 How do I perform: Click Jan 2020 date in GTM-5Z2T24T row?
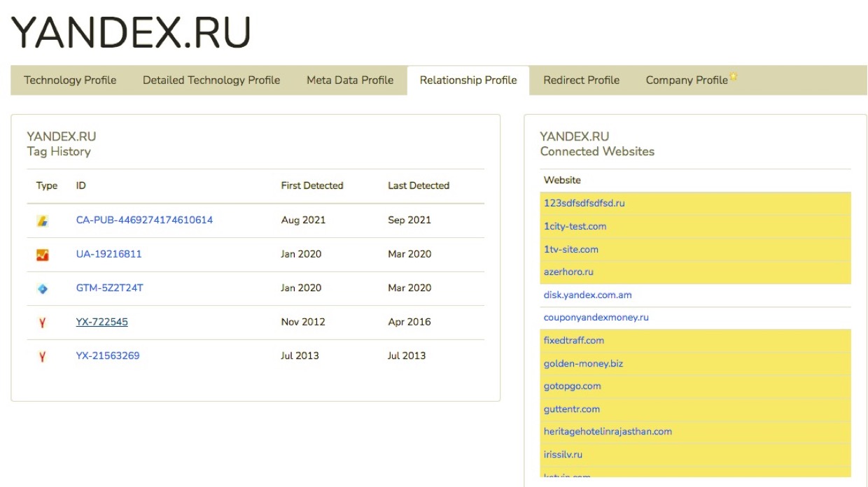point(302,288)
